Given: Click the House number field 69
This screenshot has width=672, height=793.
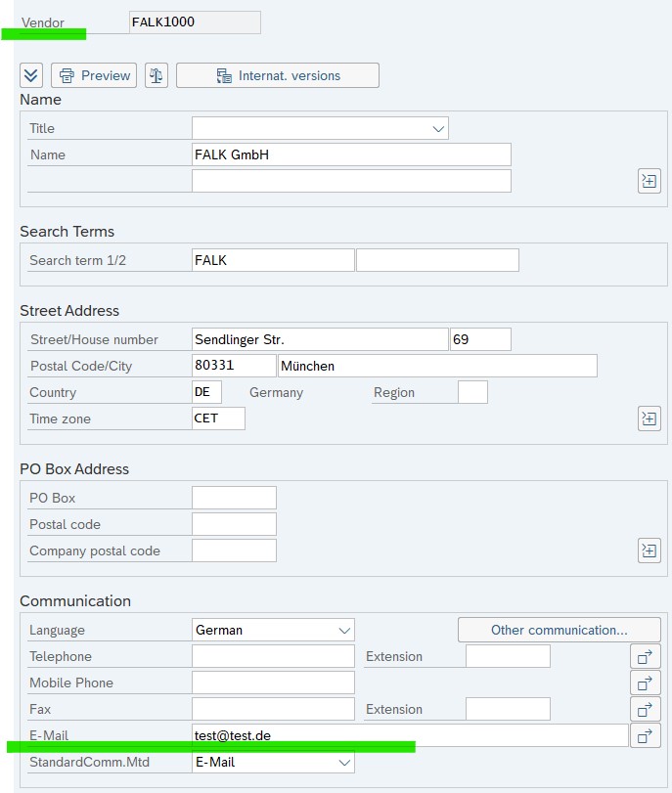Looking at the screenshot, I should tap(480, 339).
